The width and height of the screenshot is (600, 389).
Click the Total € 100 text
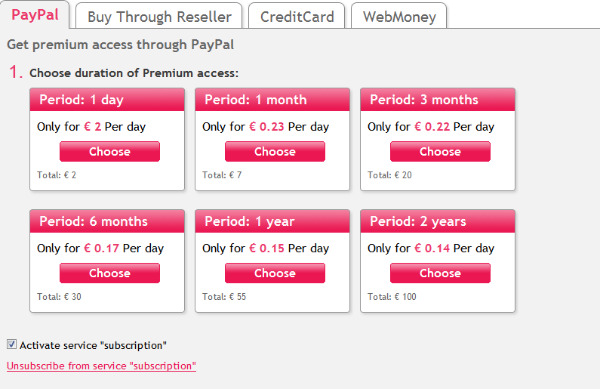click(x=392, y=297)
